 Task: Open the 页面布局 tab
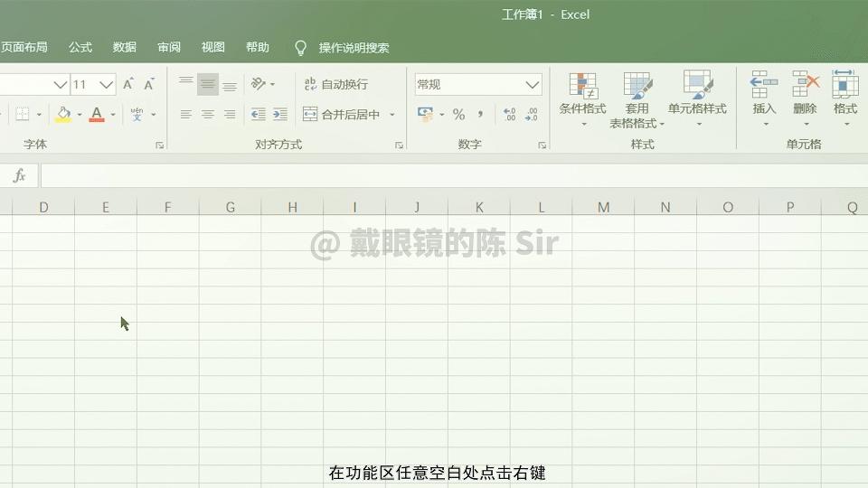tap(24, 48)
